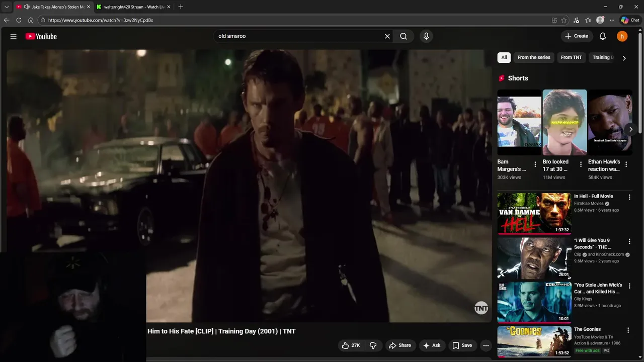Image resolution: width=644 pixels, height=362 pixels.
Task: Close the walterright420 Stream tab
Action: point(169,7)
